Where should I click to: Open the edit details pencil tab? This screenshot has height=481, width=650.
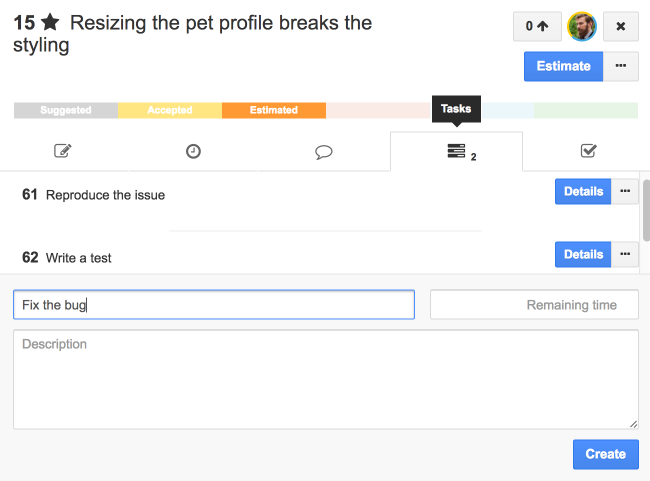tap(63, 151)
